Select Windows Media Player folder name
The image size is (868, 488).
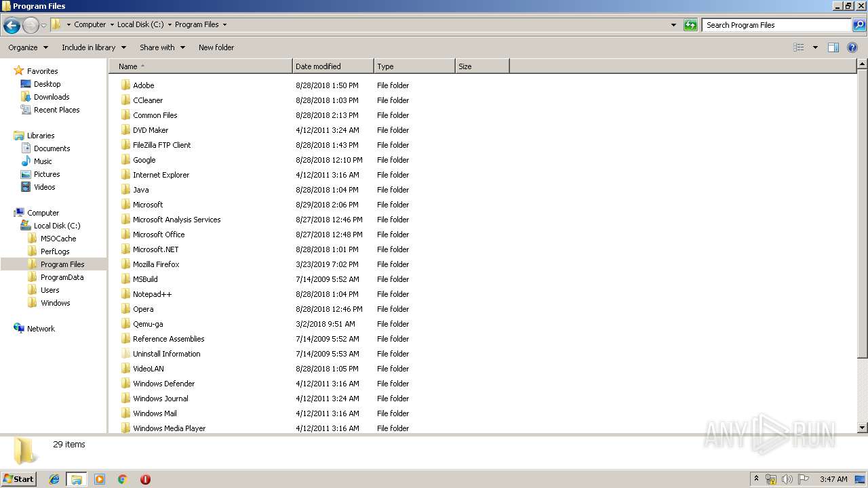click(169, 428)
